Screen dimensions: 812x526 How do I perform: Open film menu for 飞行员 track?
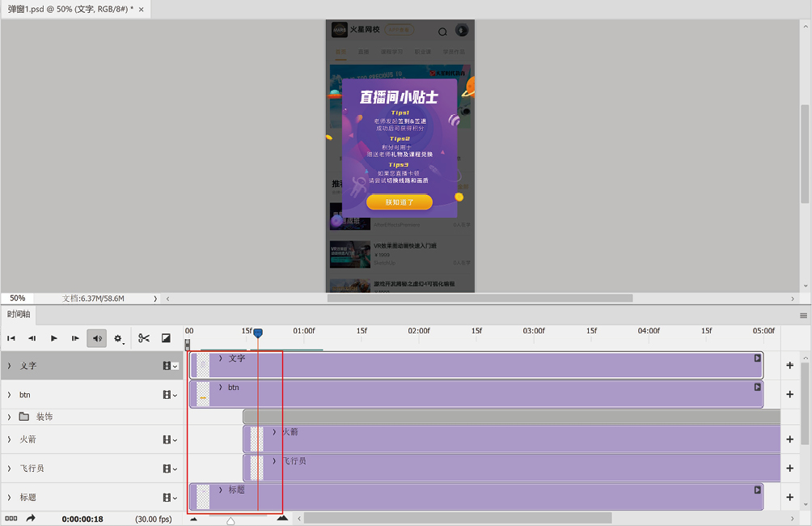[171, 469]
